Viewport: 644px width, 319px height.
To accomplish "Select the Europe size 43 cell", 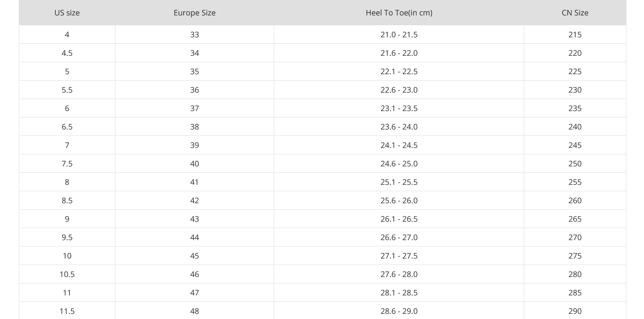I will [194, 219].
